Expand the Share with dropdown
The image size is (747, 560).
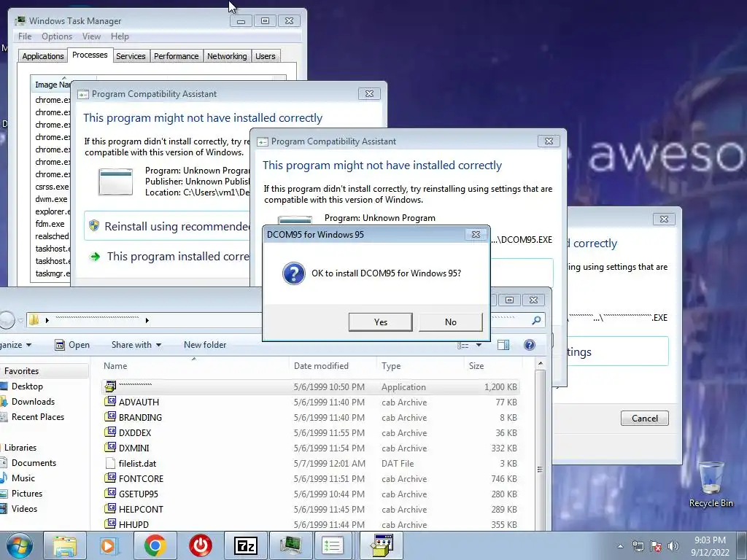(x=136, y=345)
